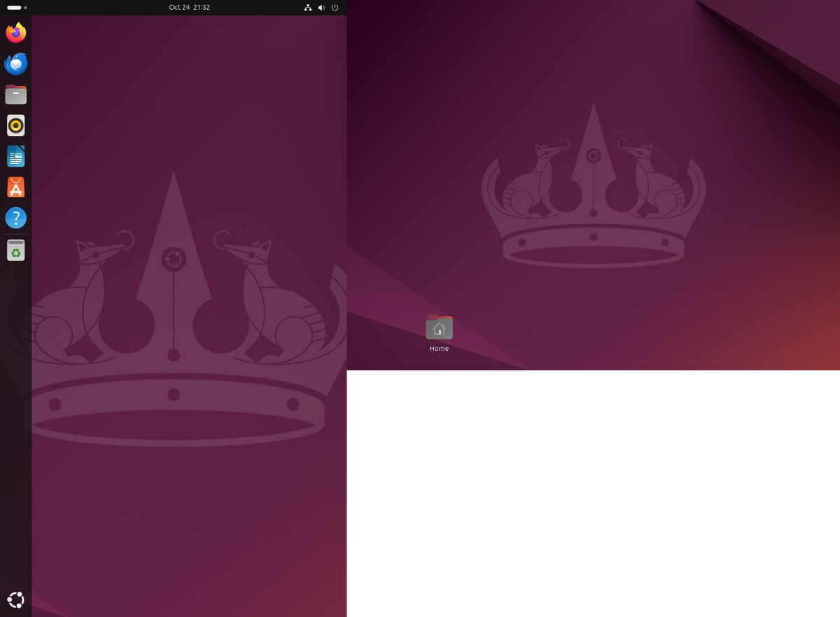This screenshot has width=840, height=617.
Task: Open the Activities workspace indicator
Action: click(17, 8)
